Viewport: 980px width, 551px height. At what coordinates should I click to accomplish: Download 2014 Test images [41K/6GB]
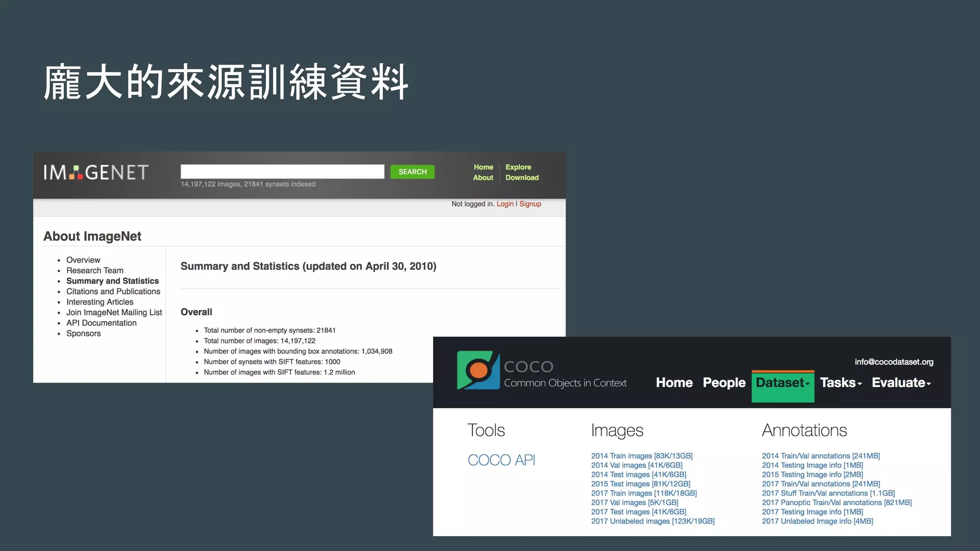click(x=638, y=474)
